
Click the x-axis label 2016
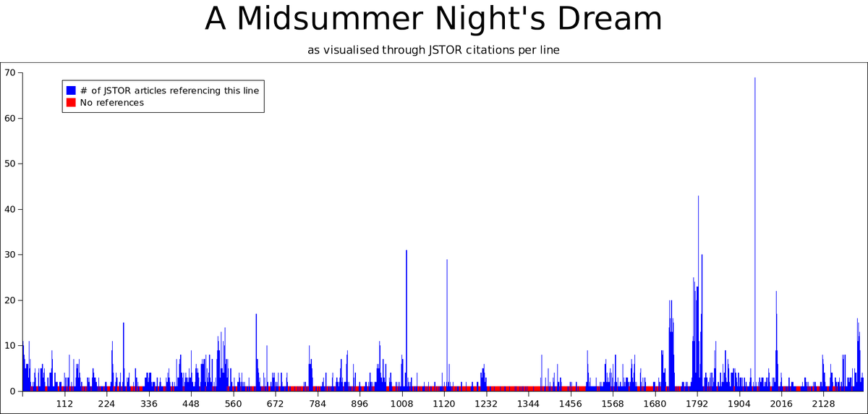pyautogui.click(x=780, y=404)
